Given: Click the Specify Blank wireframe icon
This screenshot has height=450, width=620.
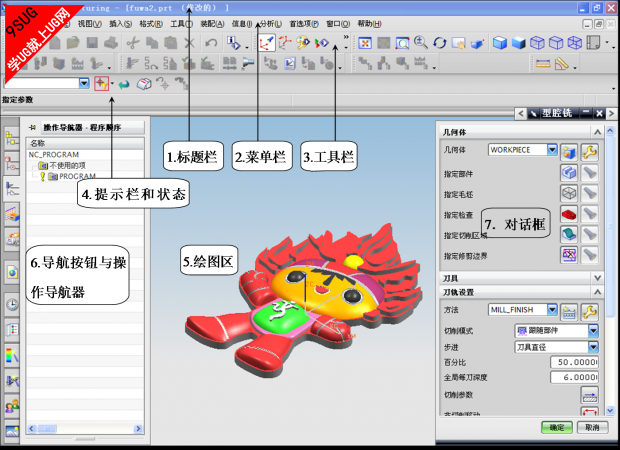Looking at the screenshot, I should tap(569, 193).
